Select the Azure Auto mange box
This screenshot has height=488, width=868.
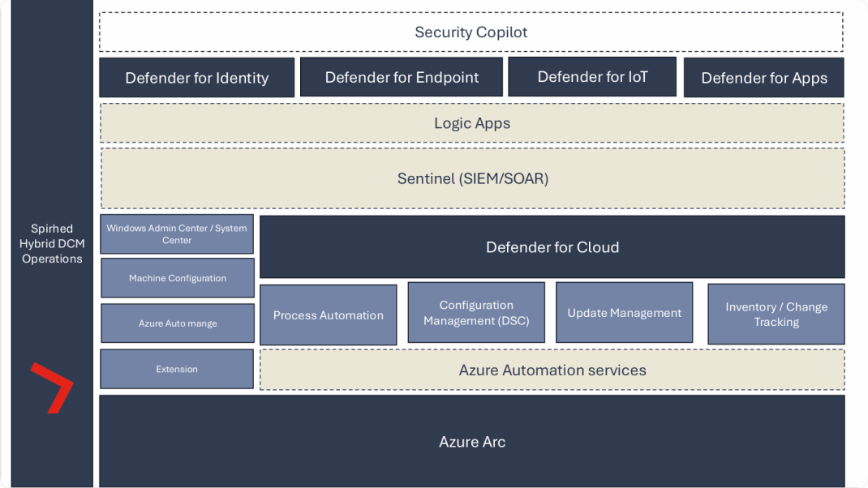point(177,323)
